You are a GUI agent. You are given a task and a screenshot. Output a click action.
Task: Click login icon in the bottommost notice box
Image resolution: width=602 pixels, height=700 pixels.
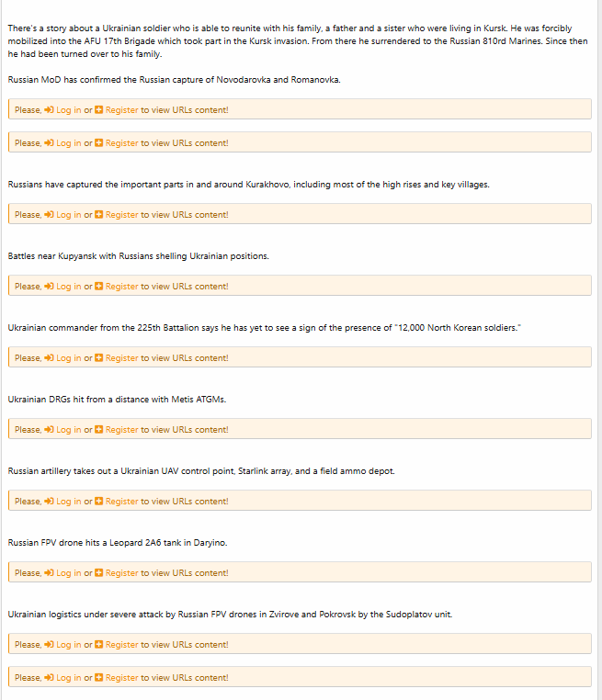click(49, 678)
